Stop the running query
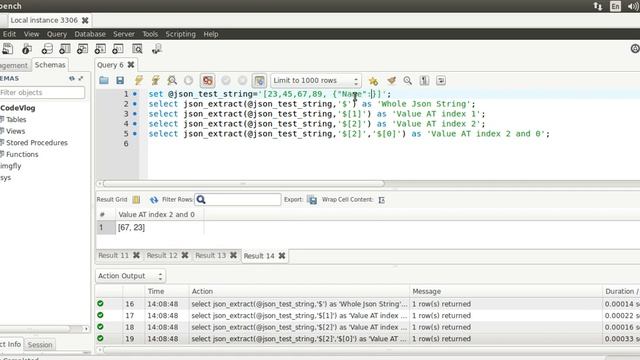Screen dimensions: 640x360 click(x=188, y=80)
